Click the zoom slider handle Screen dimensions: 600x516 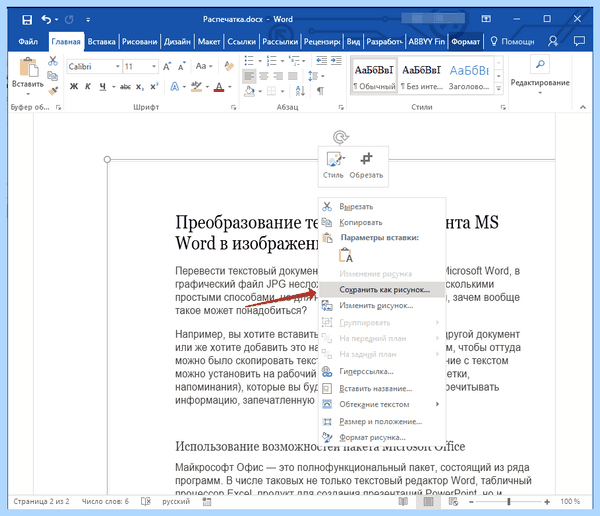click(x=509, y=501)
